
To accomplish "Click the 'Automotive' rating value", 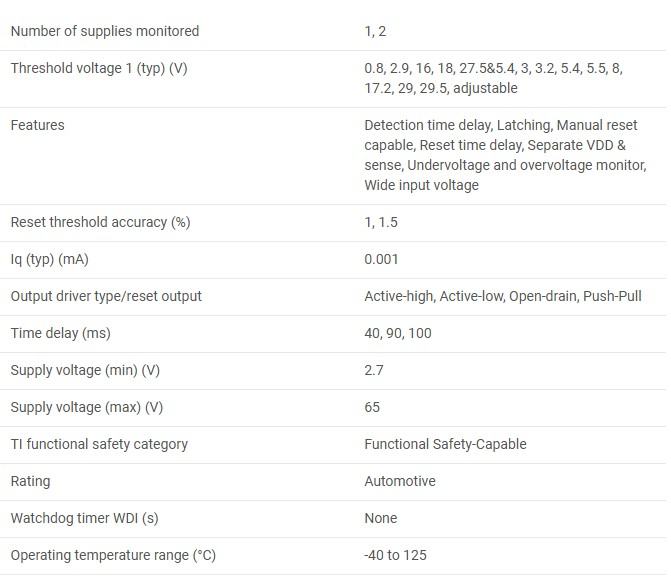I will click(400, 481).
